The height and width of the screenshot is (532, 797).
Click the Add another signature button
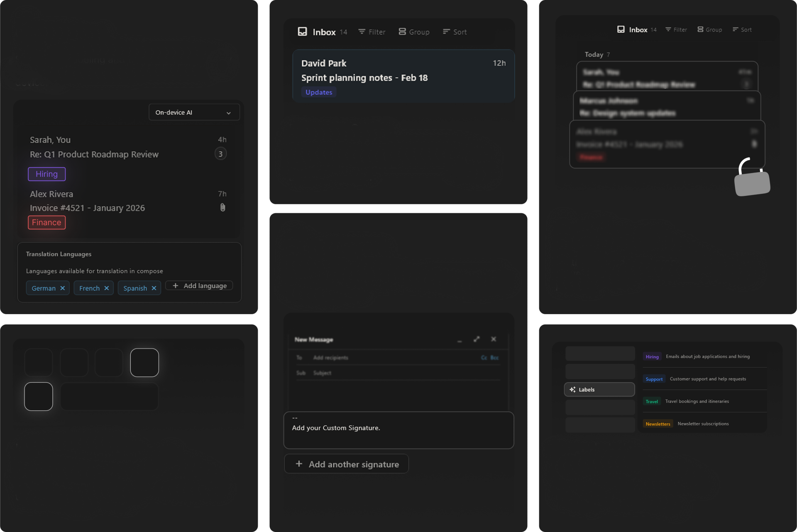click(346, 464)
